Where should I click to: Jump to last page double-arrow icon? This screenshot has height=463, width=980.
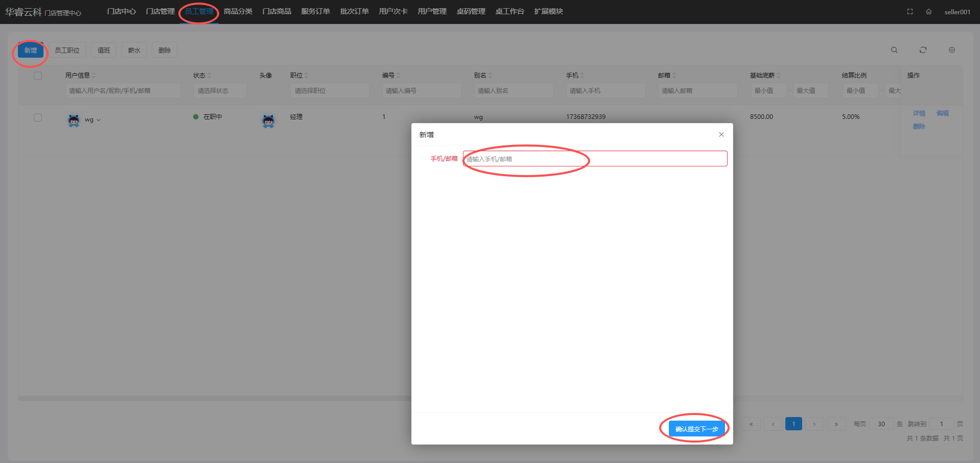click(x=836, y=424)
